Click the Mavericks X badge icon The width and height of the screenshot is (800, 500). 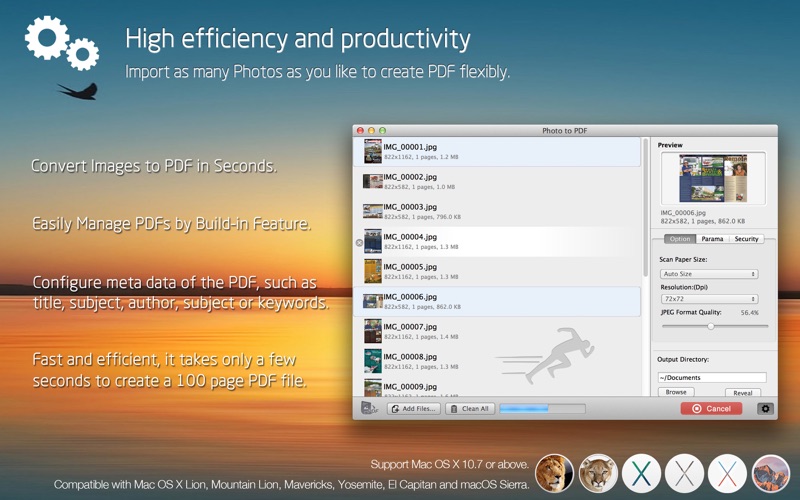coord(641,473)
